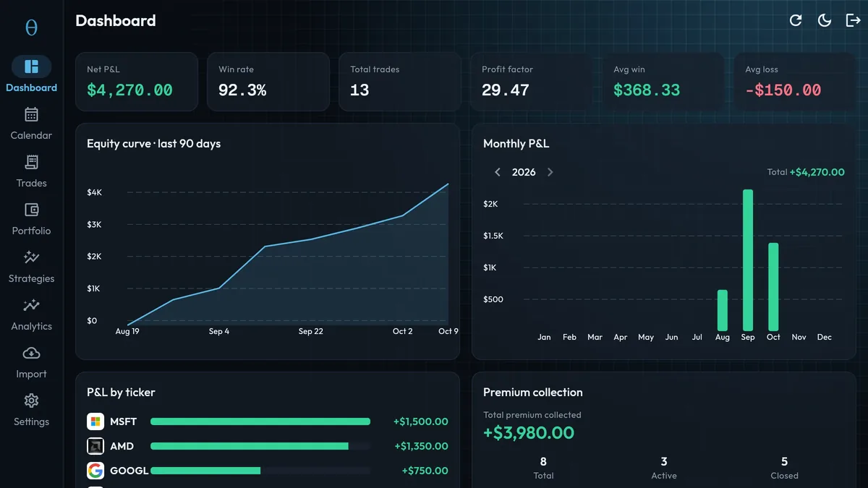
Task: Click the Sep bar in Monthly P&L
Action: [x=748, y=260]
